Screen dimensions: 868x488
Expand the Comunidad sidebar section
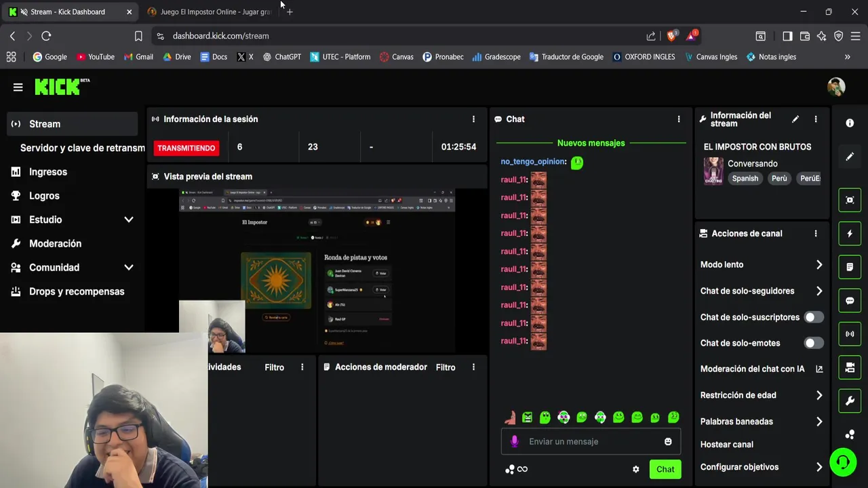(129, 268)
